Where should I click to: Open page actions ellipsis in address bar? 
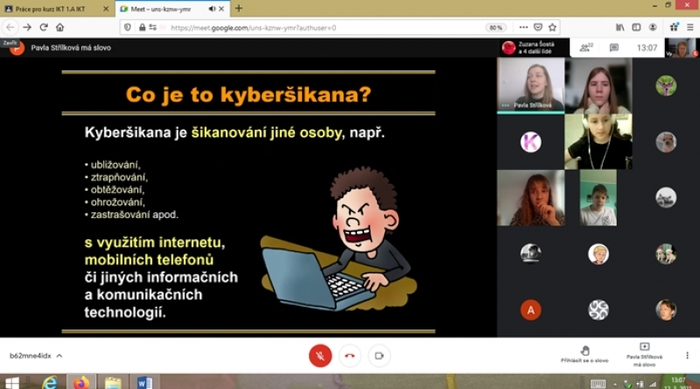pyautogui.click(x=523, y=27)
